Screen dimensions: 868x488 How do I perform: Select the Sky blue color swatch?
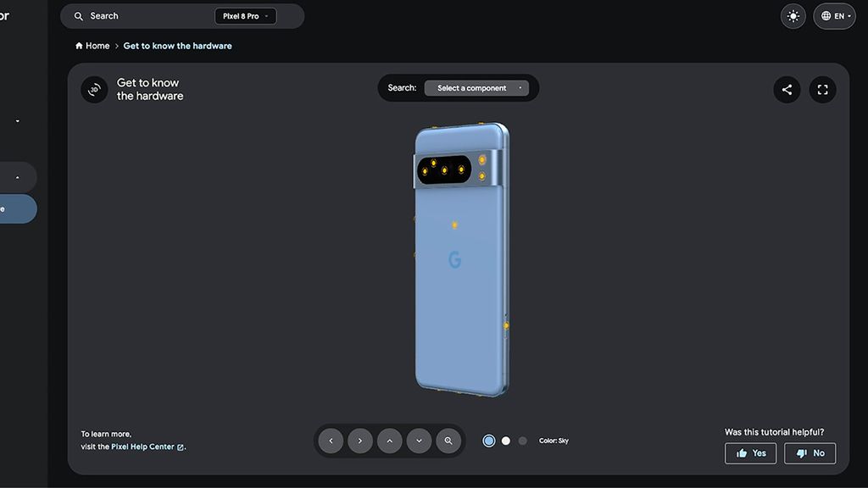pos(489,441)
